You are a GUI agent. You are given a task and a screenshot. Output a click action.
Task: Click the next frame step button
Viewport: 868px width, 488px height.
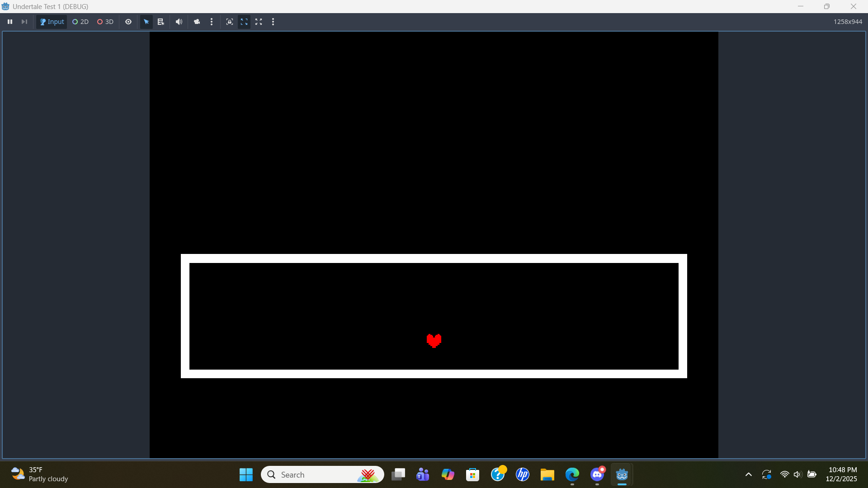point(24,22)
